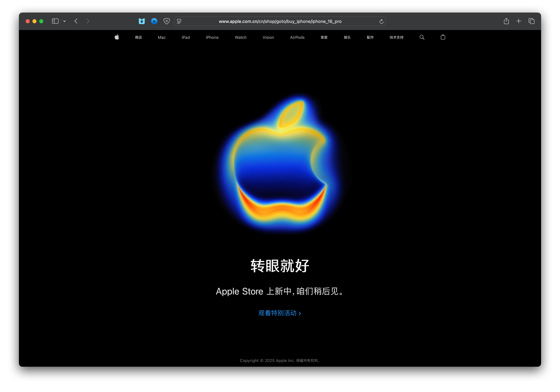The image size is (560, 392).
Task: Click the shield privacy extension icon
Action: 167,21
